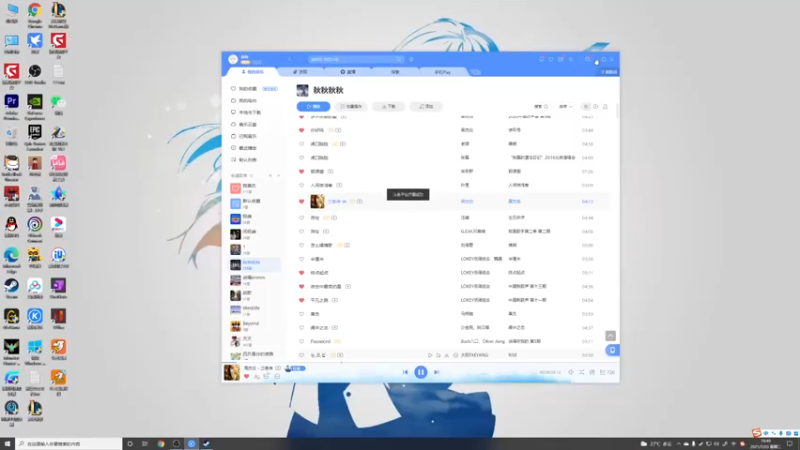The width and height of the screenshot is (800, 450).
Task: Click the circular icon next to list view
Action: pyautogui.click(x=595, y=107)
